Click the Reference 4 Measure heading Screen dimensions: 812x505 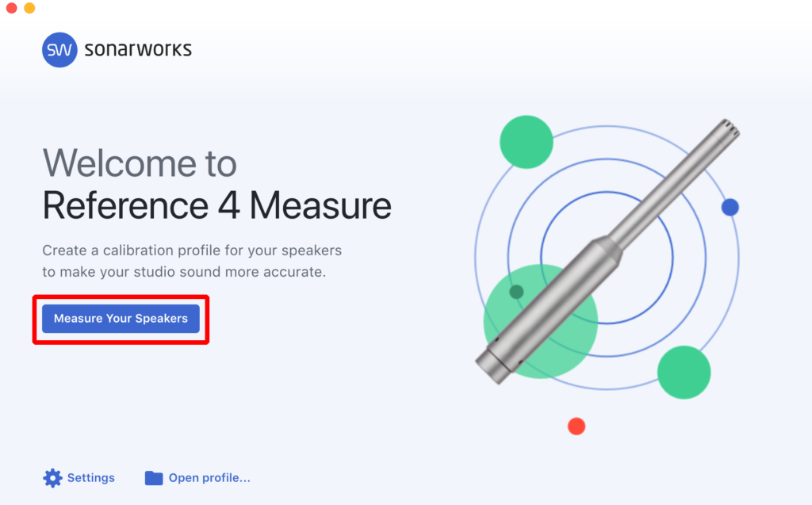(x=216, y=205)
